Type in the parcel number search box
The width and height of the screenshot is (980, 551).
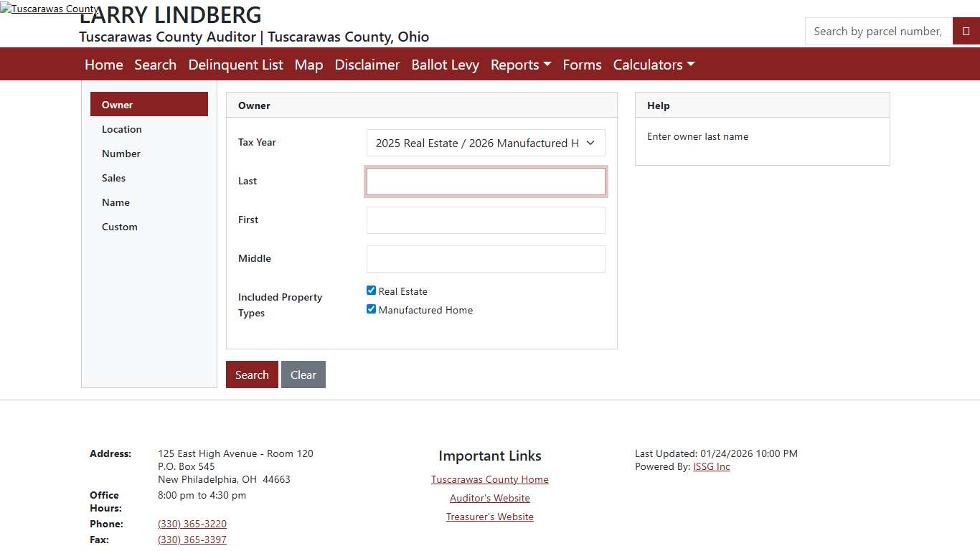coord(878,32)
